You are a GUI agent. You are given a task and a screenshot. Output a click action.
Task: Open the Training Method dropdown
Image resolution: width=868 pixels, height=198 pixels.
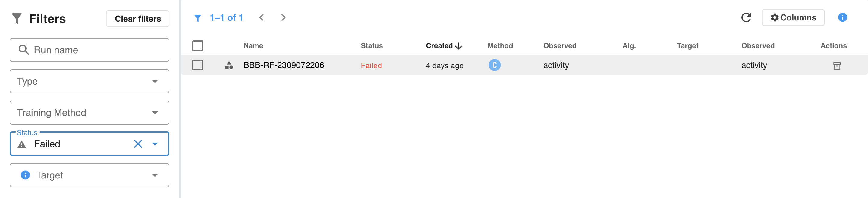(x=155, y=113)
